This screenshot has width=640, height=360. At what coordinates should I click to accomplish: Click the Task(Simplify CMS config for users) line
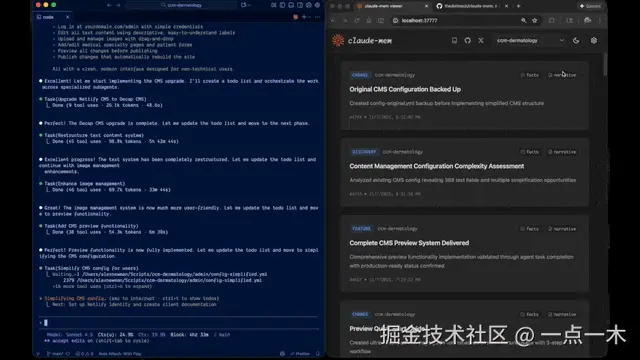(x=91, y=268)
